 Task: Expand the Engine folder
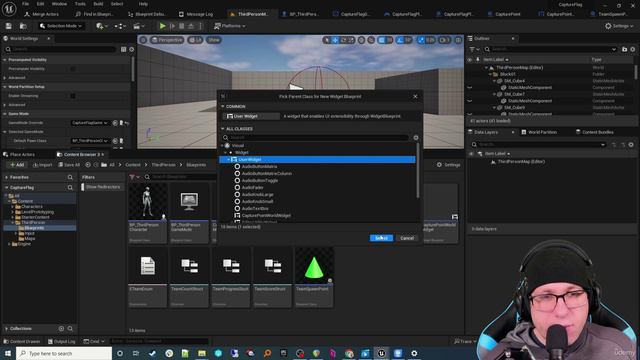9,244
